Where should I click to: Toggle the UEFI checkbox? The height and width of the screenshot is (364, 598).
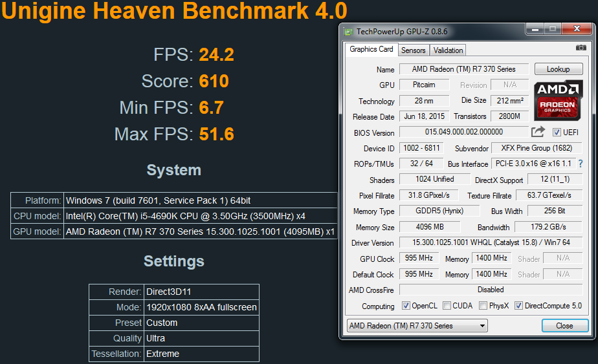(x=557, y=133)
